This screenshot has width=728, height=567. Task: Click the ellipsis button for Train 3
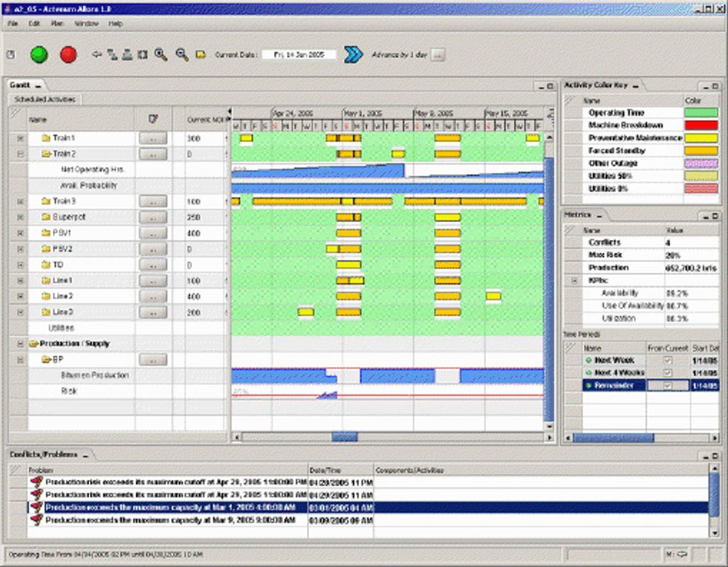click(153, 201)
